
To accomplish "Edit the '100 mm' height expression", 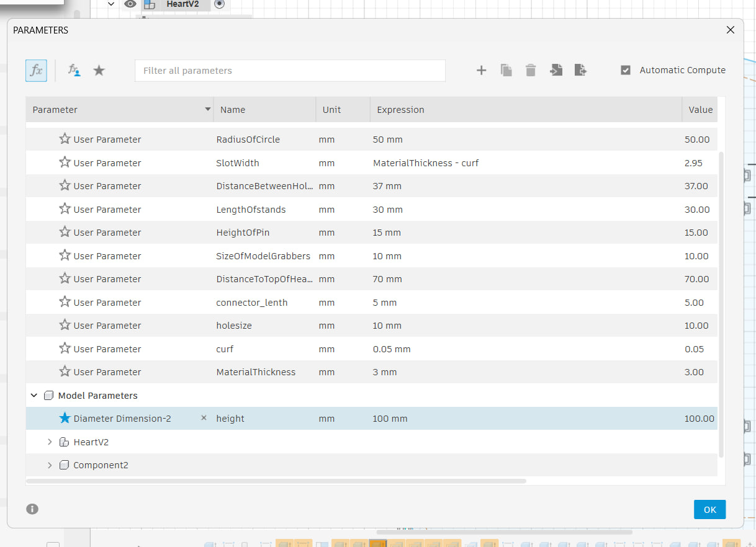I will coord(390,418).
